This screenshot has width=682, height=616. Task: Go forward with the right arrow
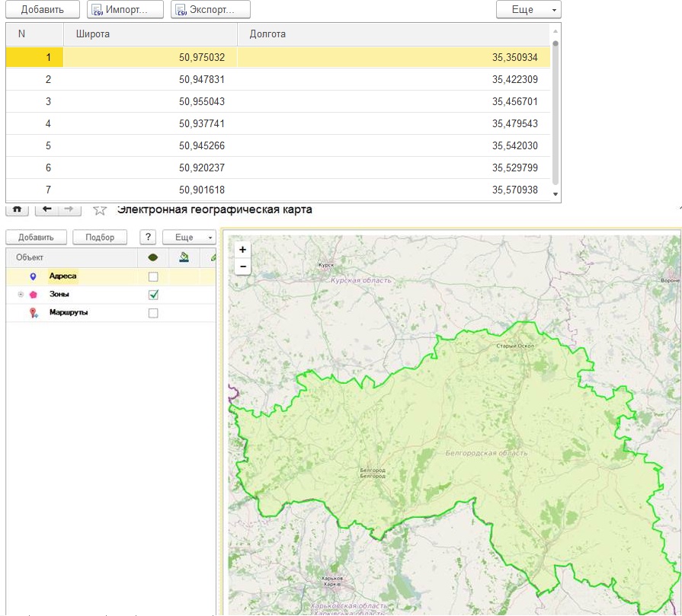click(68, 209)
